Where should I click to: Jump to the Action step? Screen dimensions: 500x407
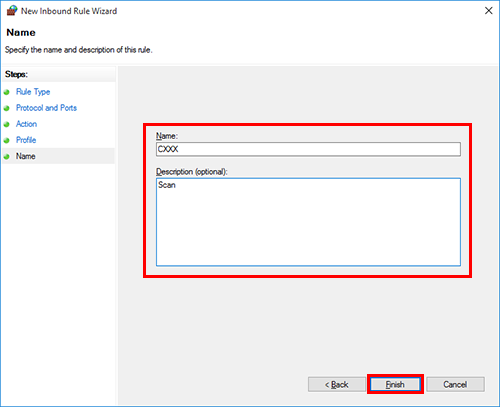pos(26,124)
